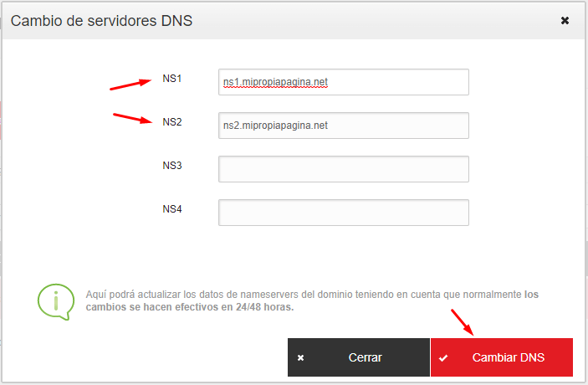The image size is (588, 385).
Task: Close the DNS dialog with the X icon
Action: tap(565, 20)
